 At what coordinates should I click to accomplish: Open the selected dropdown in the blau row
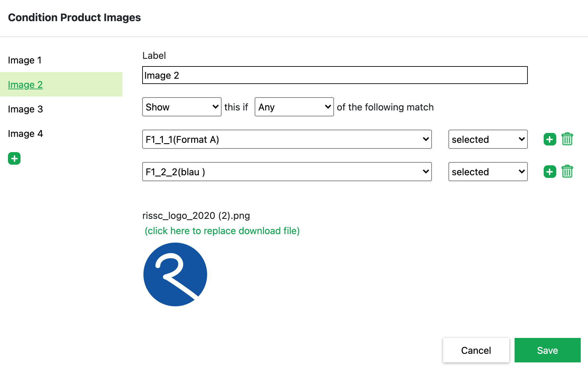pyautogui.click(x=488, y=172)
